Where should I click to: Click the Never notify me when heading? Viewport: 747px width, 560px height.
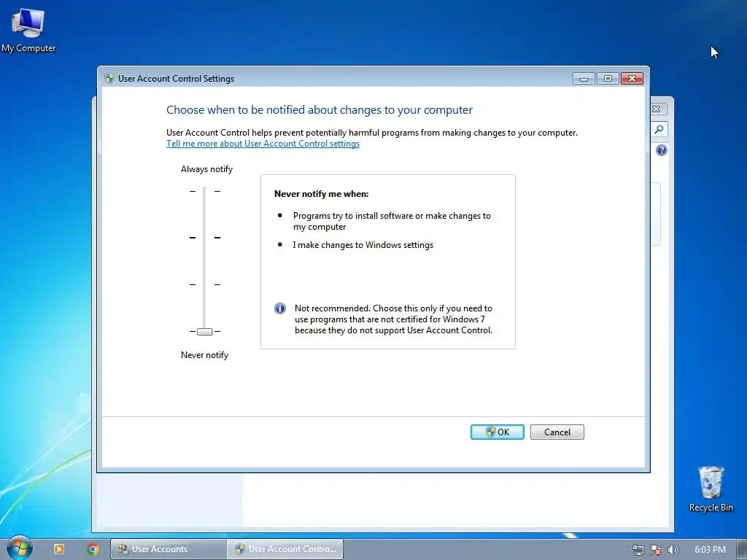(x=321, y=194)
